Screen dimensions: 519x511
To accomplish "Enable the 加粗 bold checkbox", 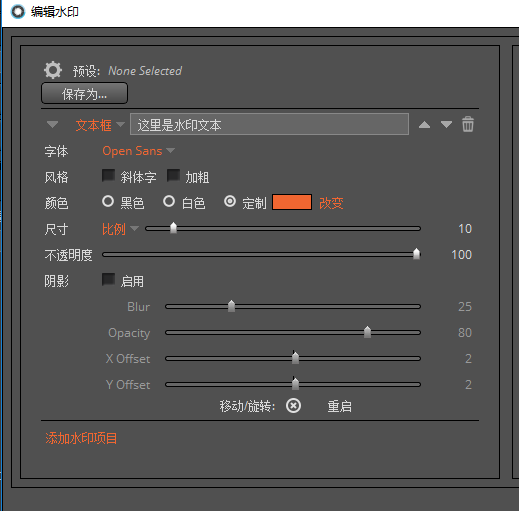I will tap(173, 176).
